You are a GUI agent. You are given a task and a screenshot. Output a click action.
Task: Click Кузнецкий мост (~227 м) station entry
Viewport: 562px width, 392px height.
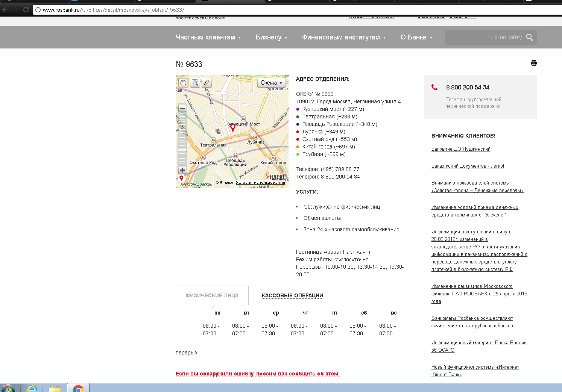333,109
